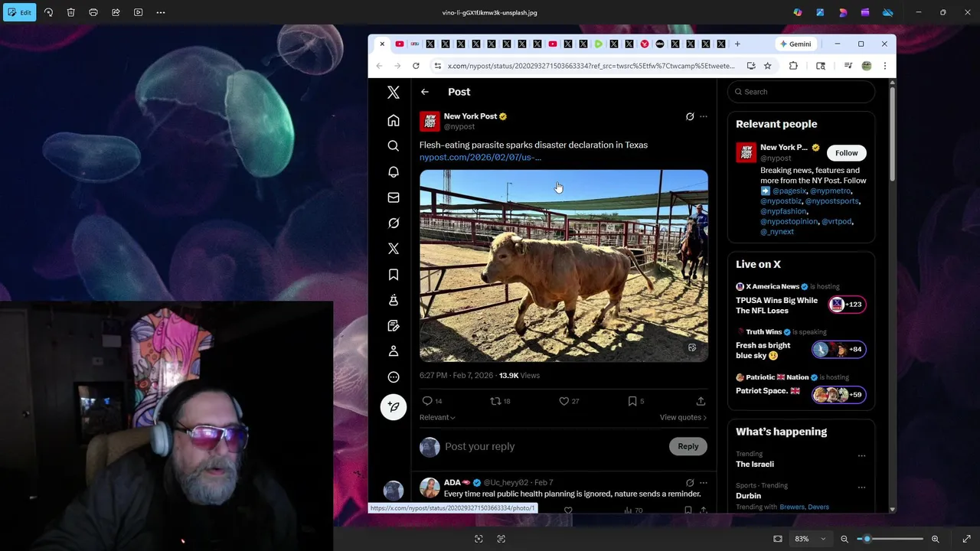Share the image from Photos toolbar
The image size is (980, 551).
tap(116, 12)
